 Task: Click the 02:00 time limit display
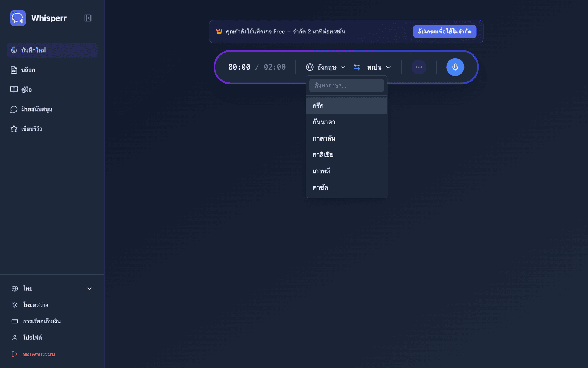(x=275, y=67)
